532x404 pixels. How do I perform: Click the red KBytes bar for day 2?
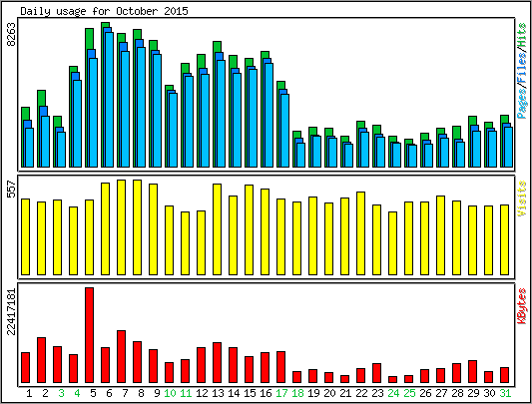pos(41,360)
